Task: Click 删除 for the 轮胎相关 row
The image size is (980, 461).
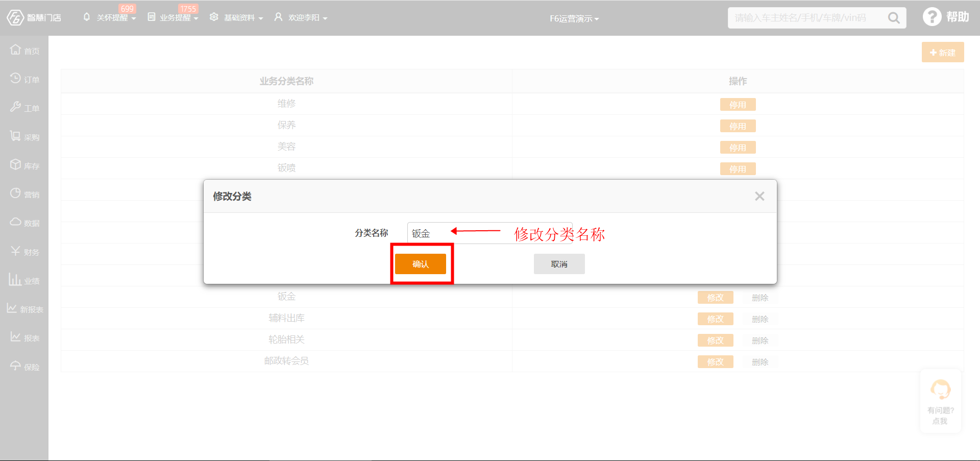Action: click(760, 341)
